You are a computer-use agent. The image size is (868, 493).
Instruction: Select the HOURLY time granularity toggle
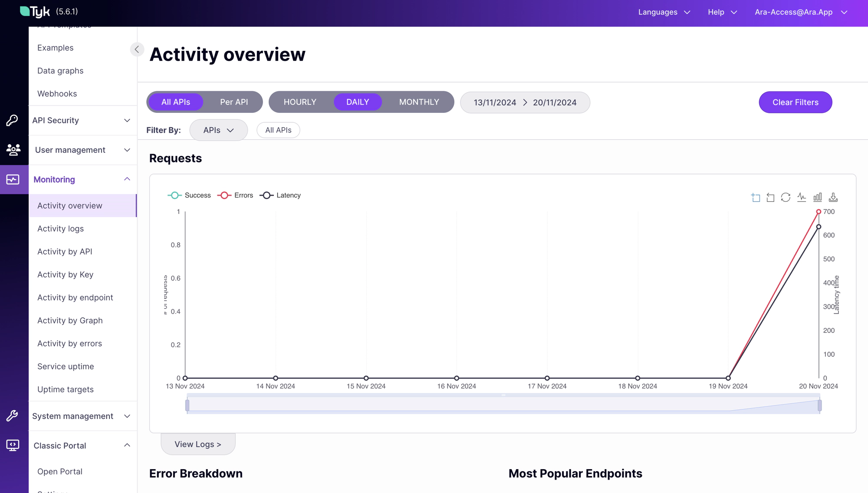(x=300, y=102)
